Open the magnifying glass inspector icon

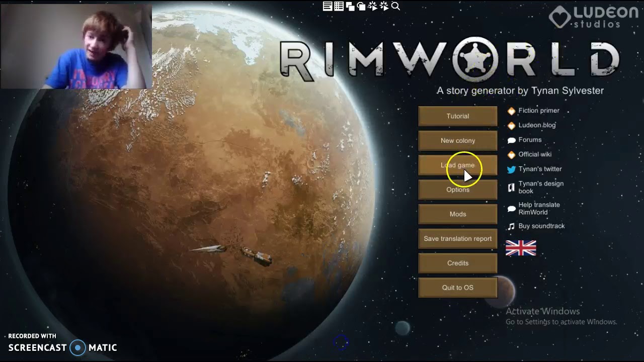coord(395,6)
